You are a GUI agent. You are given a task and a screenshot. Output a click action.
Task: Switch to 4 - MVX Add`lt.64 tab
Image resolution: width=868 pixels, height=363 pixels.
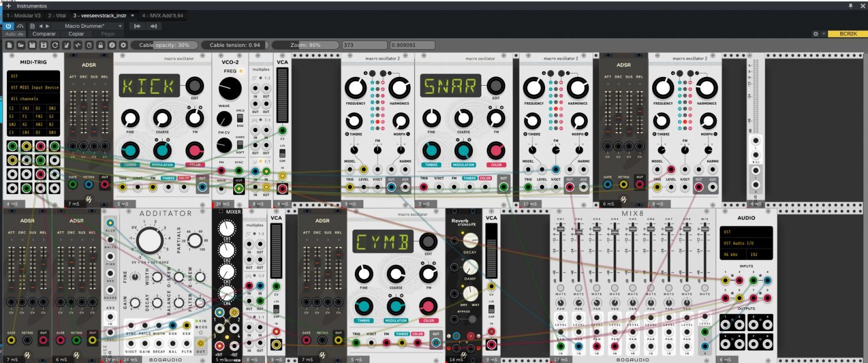pos(163,16)
